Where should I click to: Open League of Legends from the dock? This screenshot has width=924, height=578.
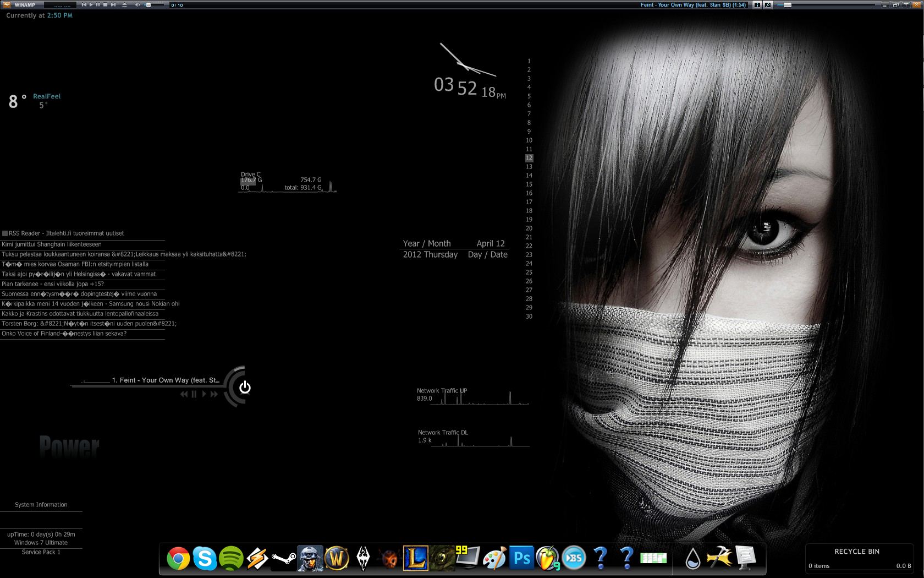pyautogui.click(x=415, y=559)
